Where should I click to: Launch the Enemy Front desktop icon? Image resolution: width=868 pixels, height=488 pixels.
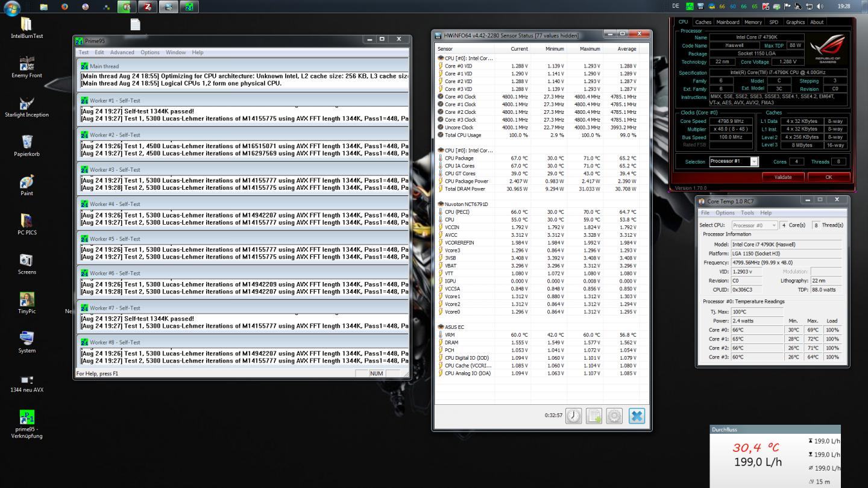pyautogui.click(x=27, y=67)
